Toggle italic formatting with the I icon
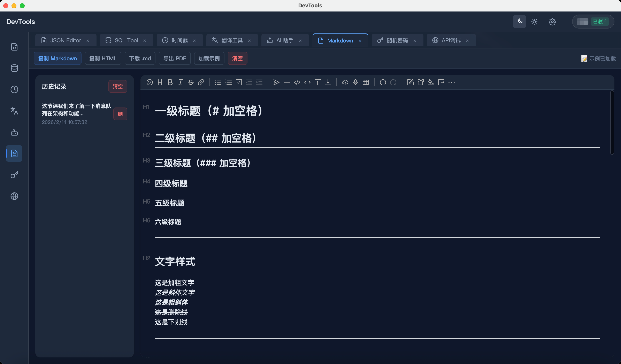621x364 pixels. coord(180,82)
